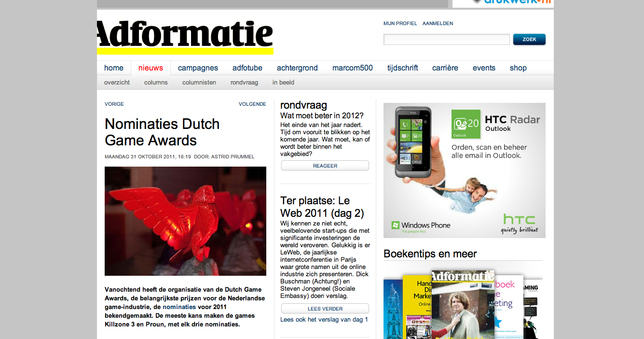Open the red bird article photo

coord(185,221)
